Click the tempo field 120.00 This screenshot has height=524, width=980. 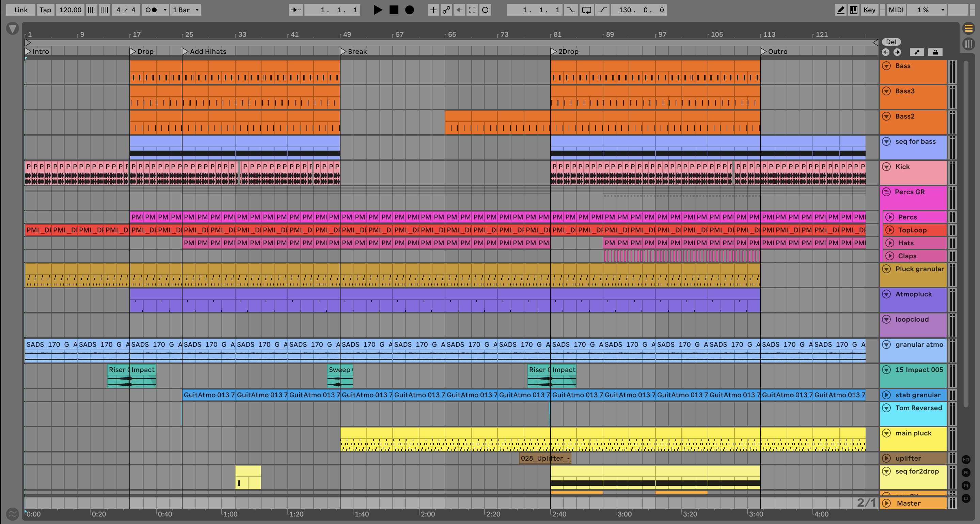(x=70, y=10)
